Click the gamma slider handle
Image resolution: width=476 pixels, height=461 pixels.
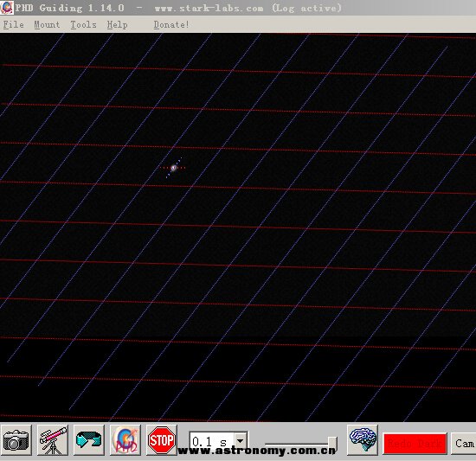[x=332, y=444]
